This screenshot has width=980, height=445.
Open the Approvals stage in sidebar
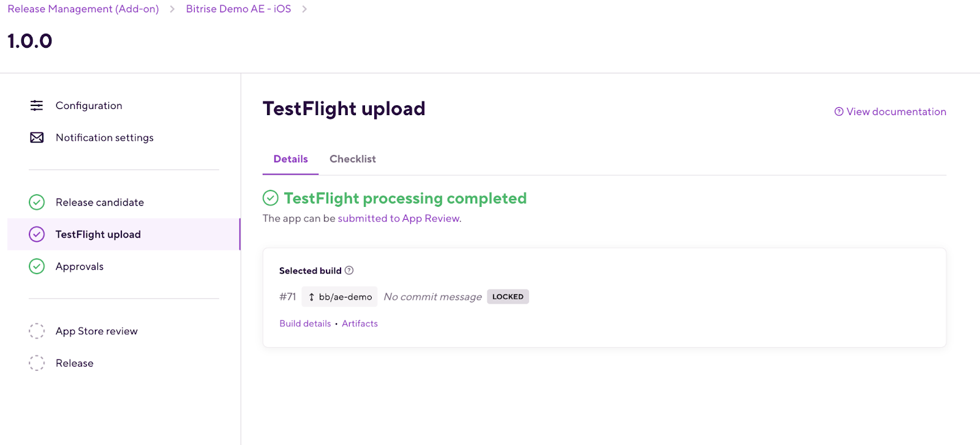tap(80, 266)
